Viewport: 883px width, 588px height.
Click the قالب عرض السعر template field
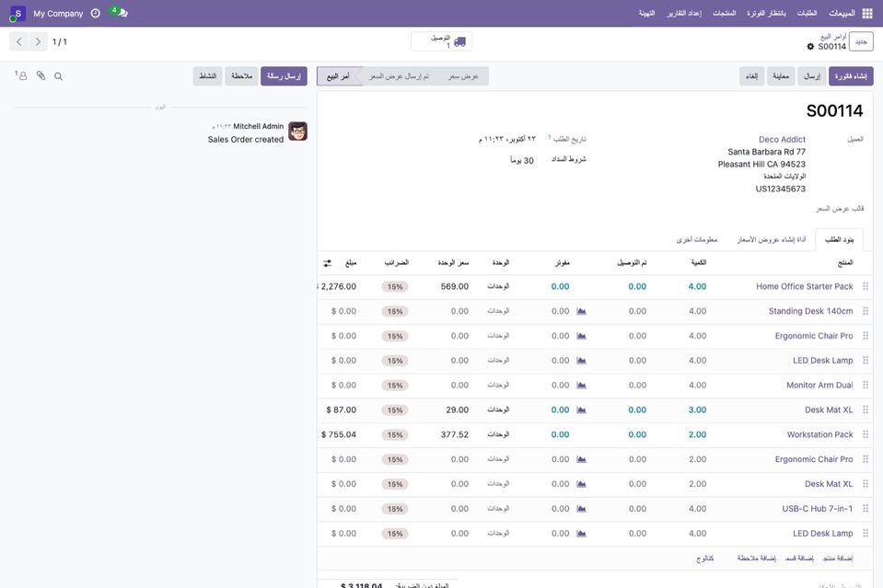839,209
